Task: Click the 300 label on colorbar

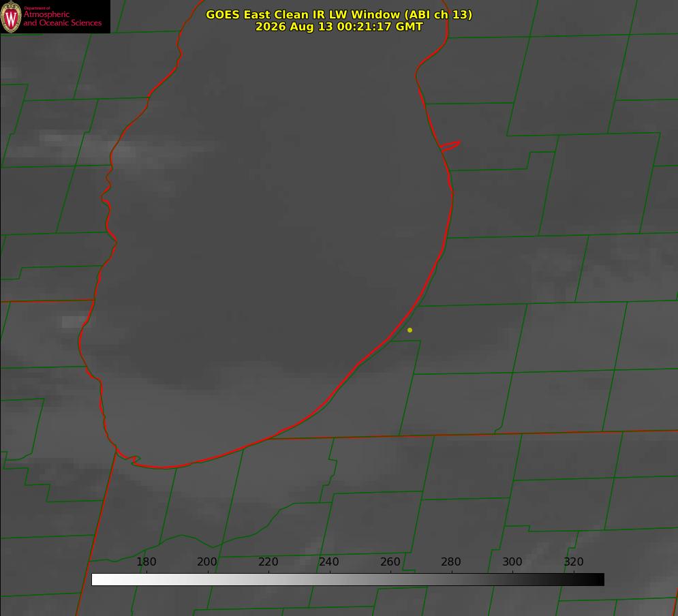Action: pos(512,561)
